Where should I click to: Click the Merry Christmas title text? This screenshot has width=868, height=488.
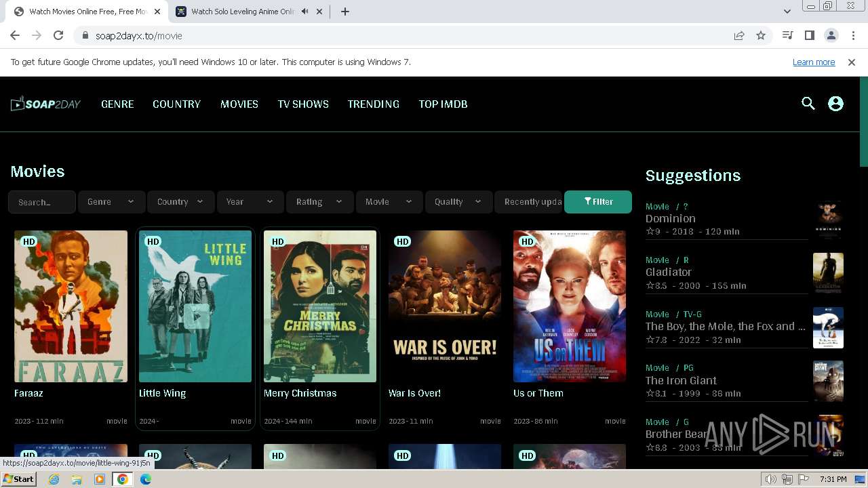[300, 393]
